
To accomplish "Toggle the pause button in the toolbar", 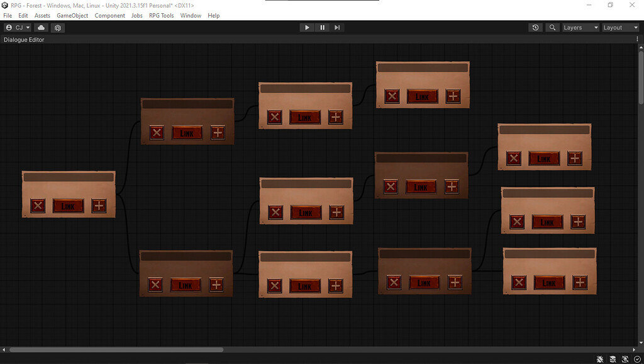I will 322,27.
